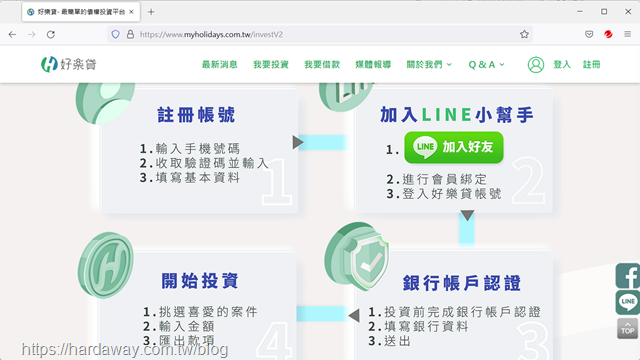Click the text 挑選喜愛的案件
Viewport: 640px width, 360px height.
pyautogui.click(x=208, y=312)
